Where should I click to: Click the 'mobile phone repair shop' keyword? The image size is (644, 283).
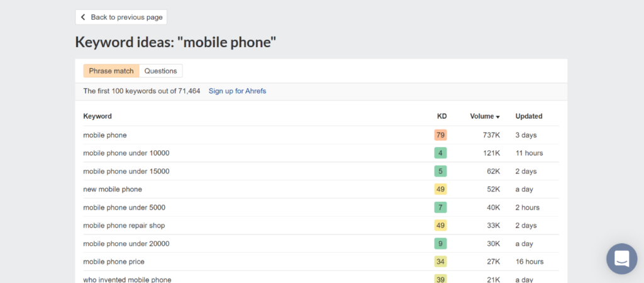click(124, 226)
